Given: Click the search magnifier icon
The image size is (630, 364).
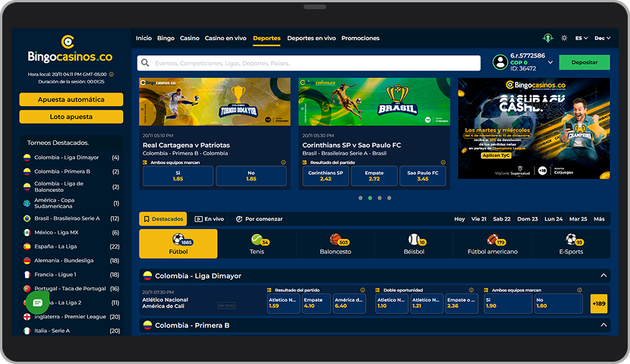Looking at the screenshot, I should tap(145, 63).
